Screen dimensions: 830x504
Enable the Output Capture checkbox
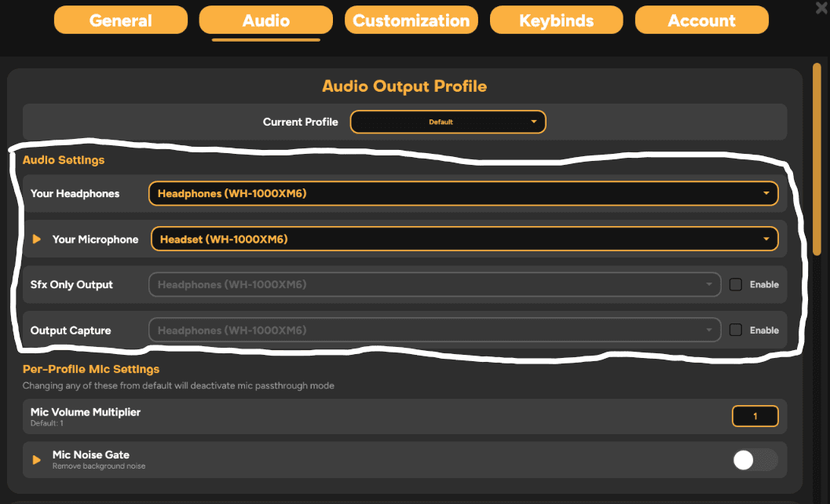(x=736, y=331)
